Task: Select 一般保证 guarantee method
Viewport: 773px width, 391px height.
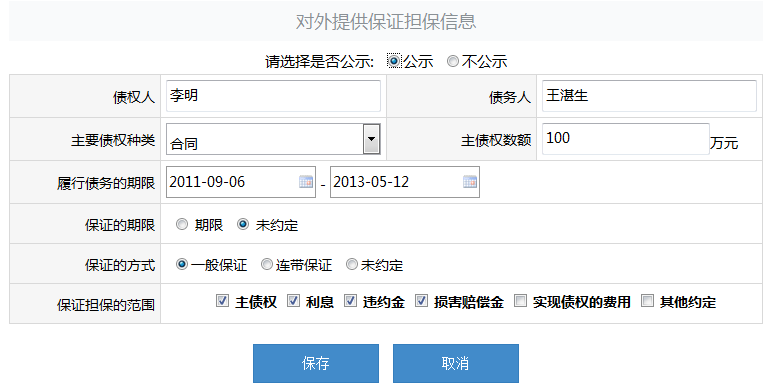Action: [x=182, y=264]
